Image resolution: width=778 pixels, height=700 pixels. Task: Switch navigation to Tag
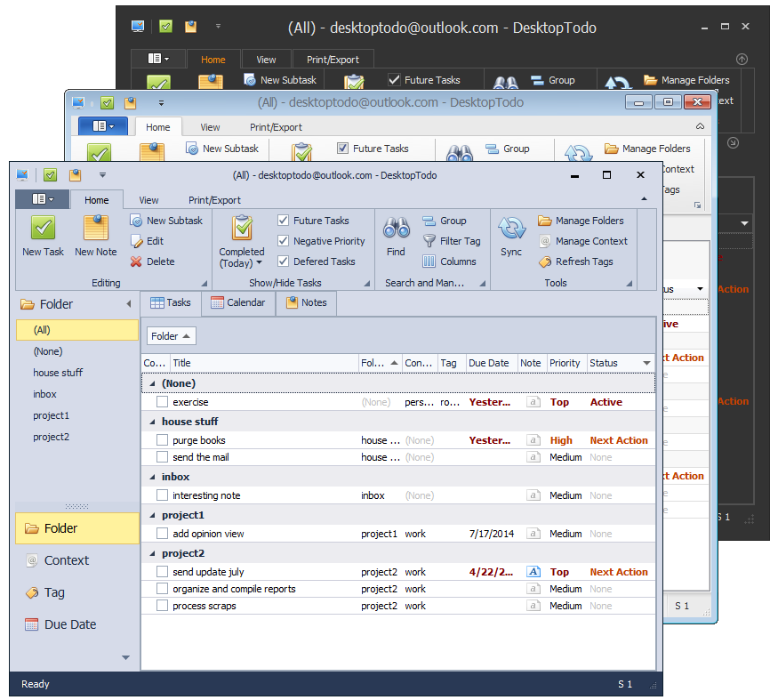pos(76,592)
